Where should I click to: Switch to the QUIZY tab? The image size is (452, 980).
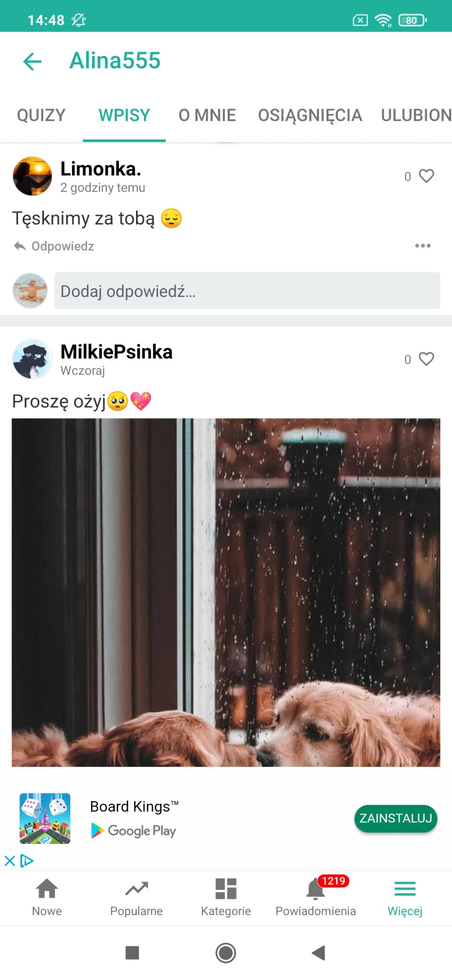(41, 116)
